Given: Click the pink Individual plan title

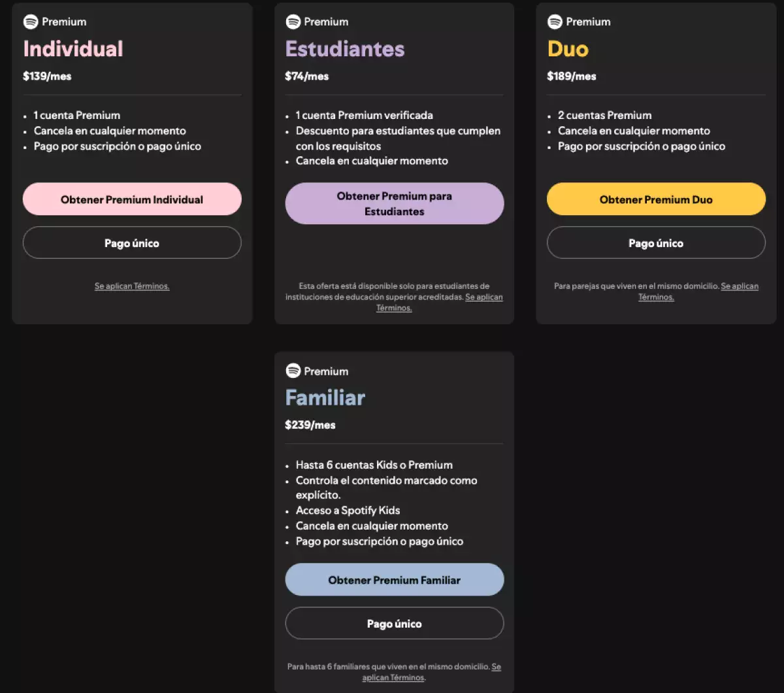Looking at the screenshot, I should pos(73,49).
